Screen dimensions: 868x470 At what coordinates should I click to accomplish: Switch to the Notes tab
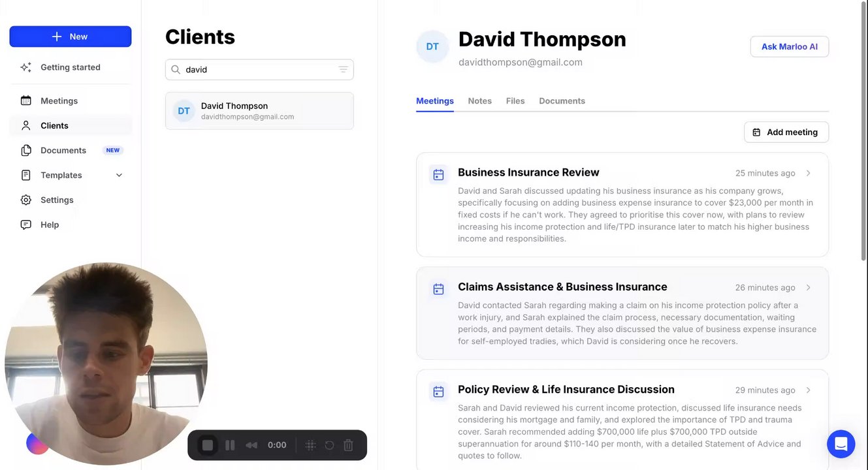coord(480,101)
